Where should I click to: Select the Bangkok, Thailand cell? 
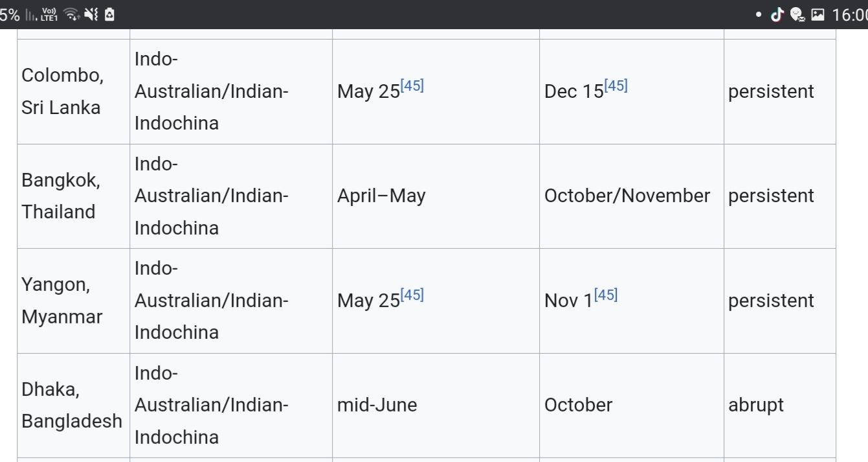pos(60,196)
